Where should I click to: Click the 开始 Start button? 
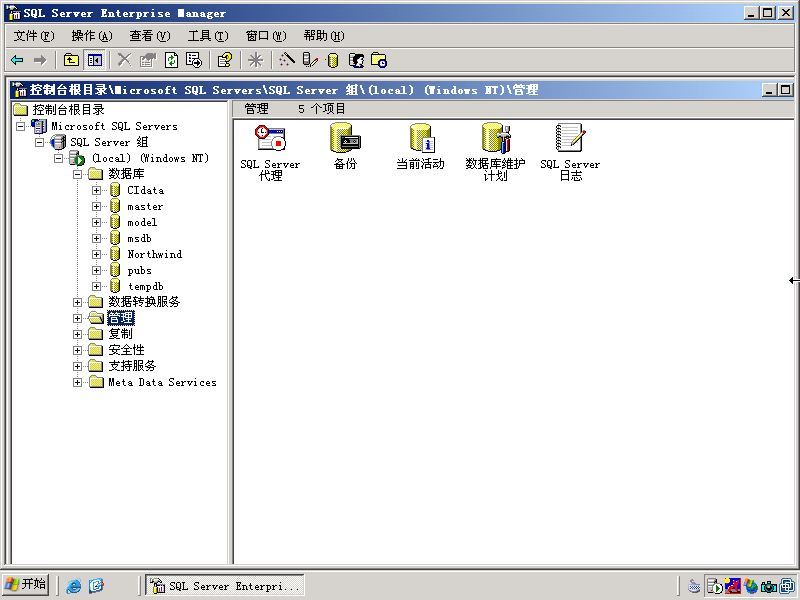(26, 584)
